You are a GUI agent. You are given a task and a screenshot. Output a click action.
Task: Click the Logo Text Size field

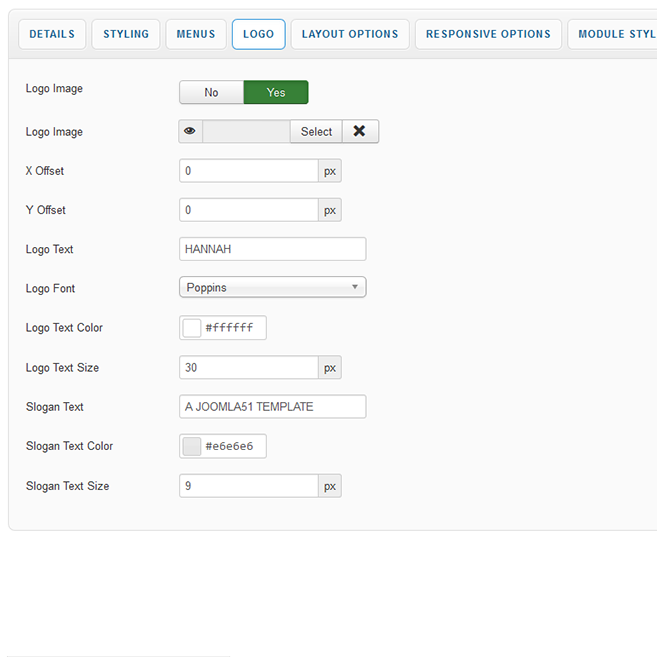pos(249,368)
